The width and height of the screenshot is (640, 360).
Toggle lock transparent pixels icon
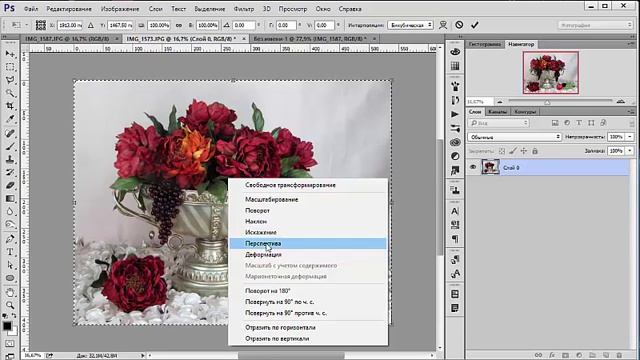tap(502, 151)
